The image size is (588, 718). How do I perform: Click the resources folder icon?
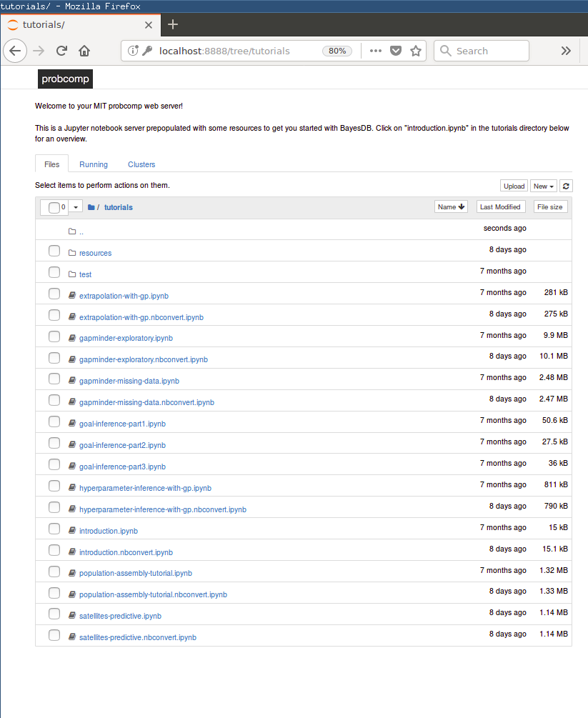(x=72, y=253)
